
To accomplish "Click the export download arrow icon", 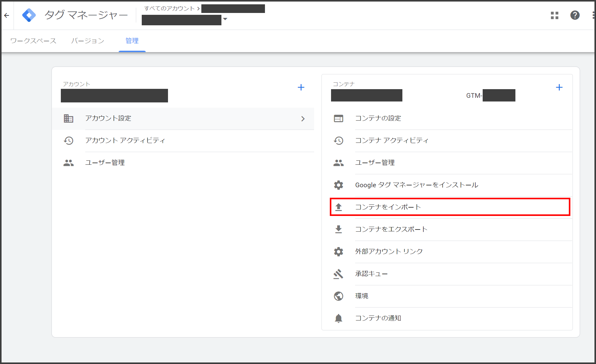I will 338,230.
